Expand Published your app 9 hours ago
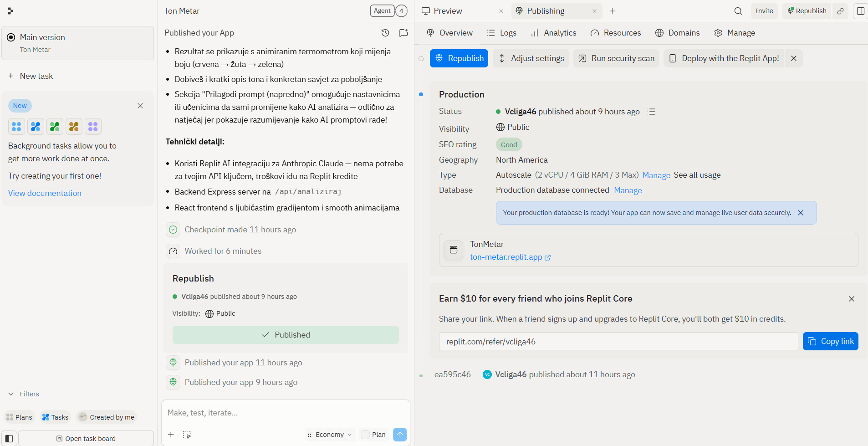868x446 pixels. tap(241, 382)
